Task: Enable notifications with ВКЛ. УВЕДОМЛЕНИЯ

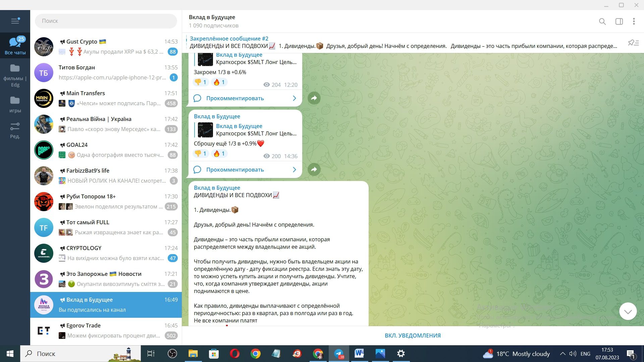Action: click(x=413, y=336)
